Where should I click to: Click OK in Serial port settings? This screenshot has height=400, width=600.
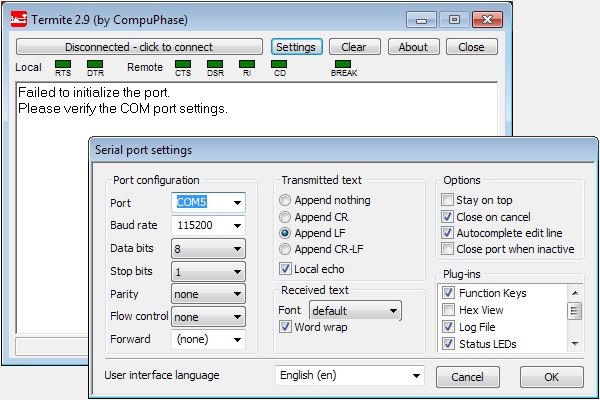[552, 377]
